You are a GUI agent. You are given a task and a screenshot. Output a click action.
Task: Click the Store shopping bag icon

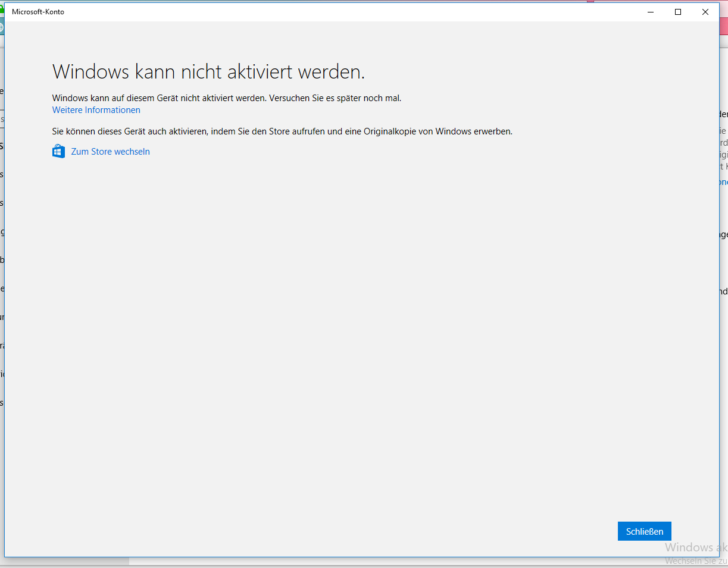58,151
